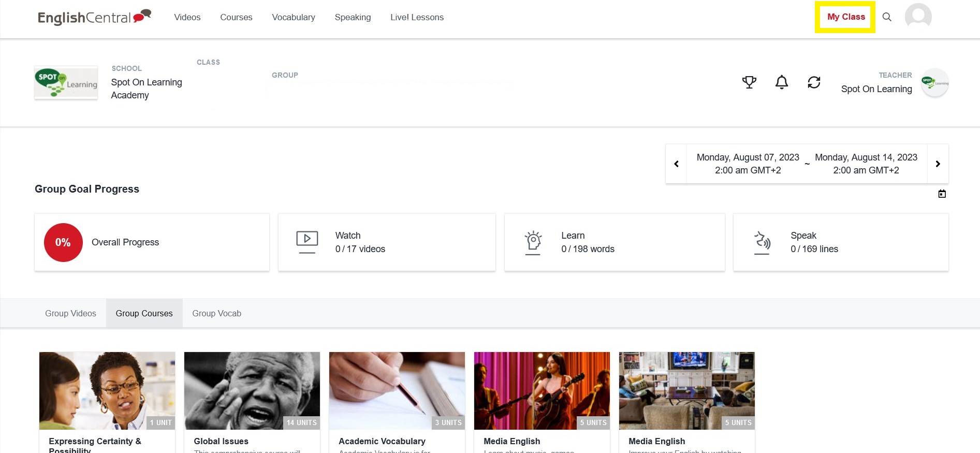This screenshot has width=980, height=453.
Task: Click the 14 UNITS badge
Action: 302,422
